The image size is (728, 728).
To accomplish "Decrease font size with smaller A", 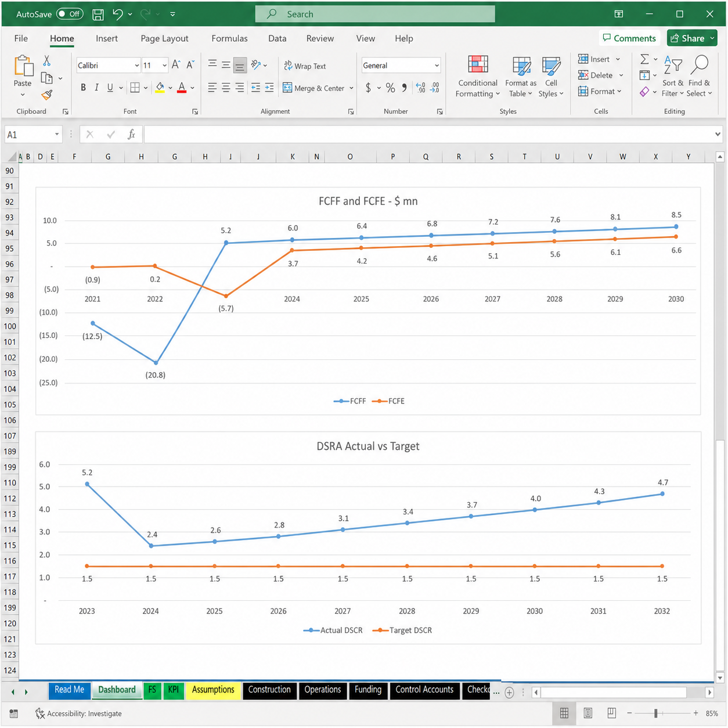I will click(x=190, y=65).
